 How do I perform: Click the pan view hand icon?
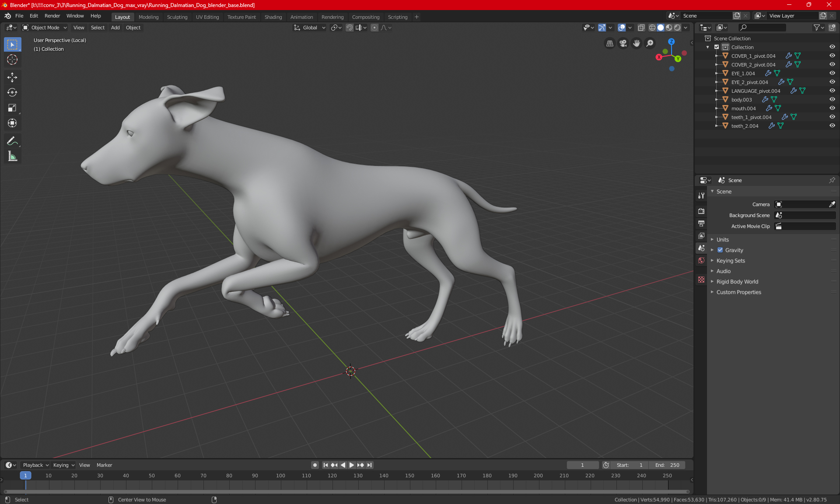click(x=637, y=43)
